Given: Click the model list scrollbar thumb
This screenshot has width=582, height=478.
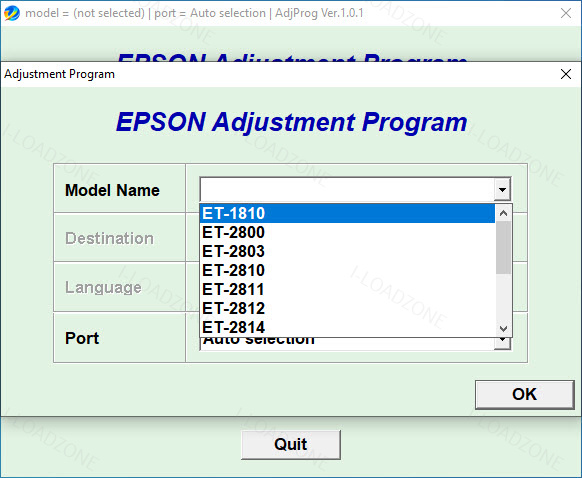Looking at the screenshot, I should point(503,248).
